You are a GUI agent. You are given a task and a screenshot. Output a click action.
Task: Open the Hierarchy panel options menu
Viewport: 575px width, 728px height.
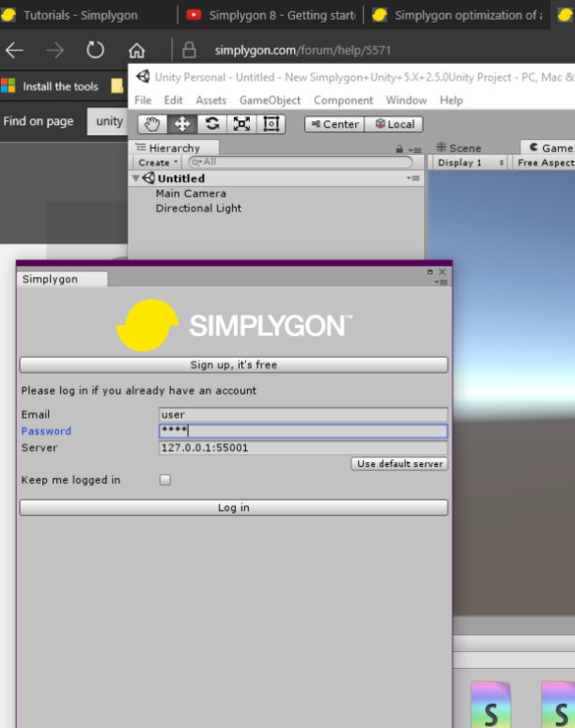(x=414, y=150)
